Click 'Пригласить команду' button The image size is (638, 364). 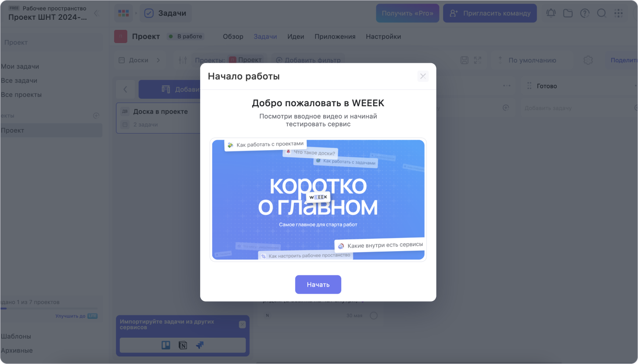coord(490,13)
